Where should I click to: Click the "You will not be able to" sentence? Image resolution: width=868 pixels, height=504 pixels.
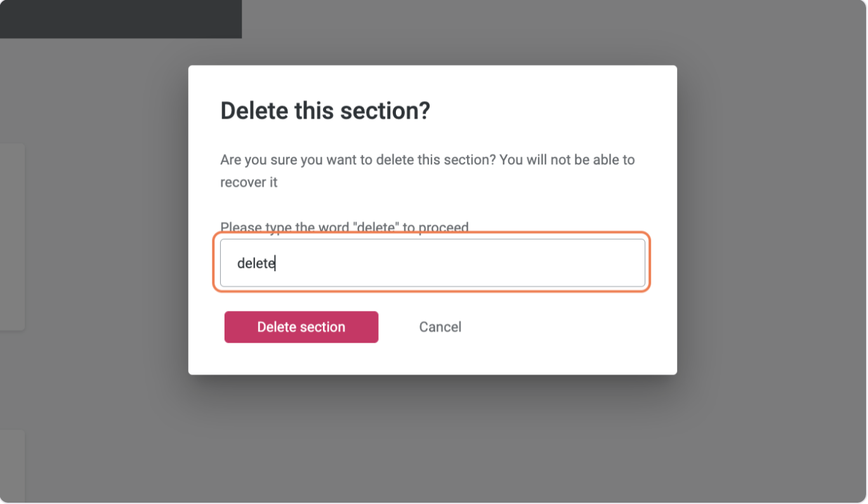(x=567, y=160)
